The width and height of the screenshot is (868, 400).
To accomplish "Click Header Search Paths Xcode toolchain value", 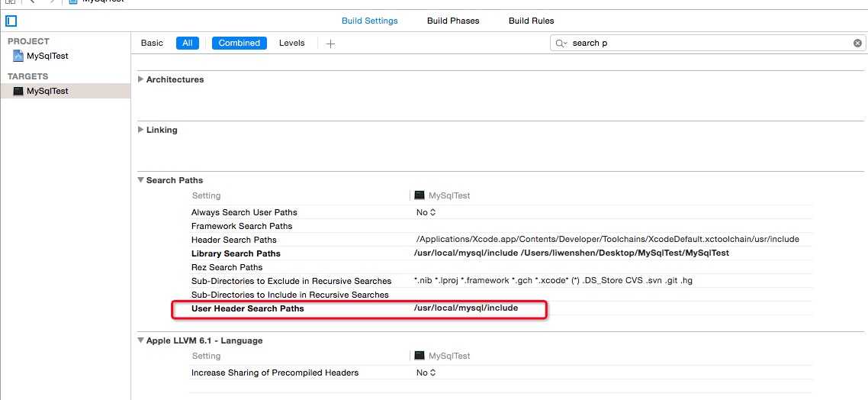I will pos(608,240).
